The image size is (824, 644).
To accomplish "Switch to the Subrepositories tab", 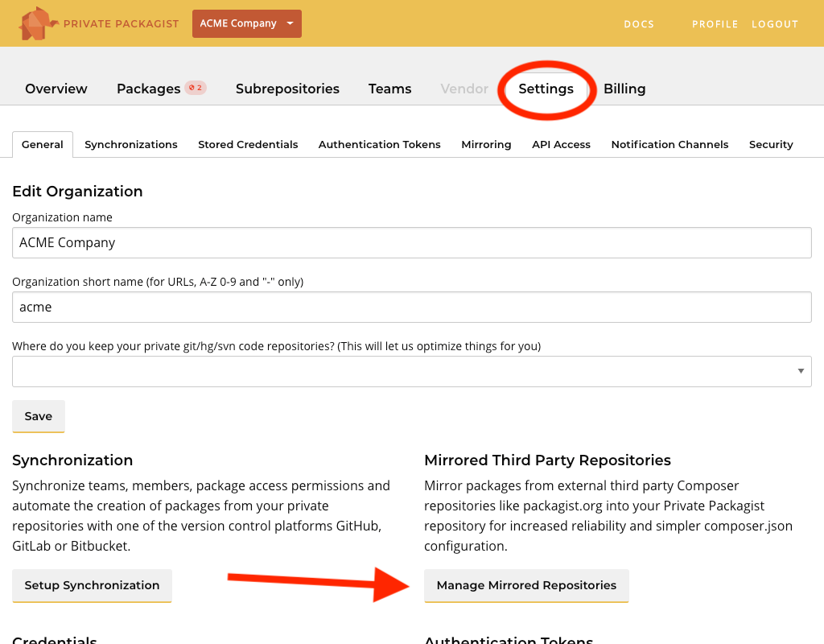I will pyautogui.click(x=287, y=89).
